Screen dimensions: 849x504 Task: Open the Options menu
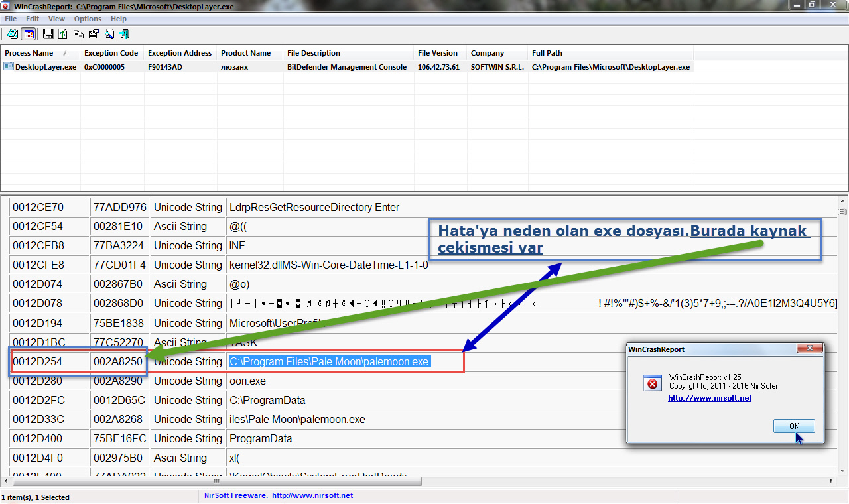tap(88, 19)
